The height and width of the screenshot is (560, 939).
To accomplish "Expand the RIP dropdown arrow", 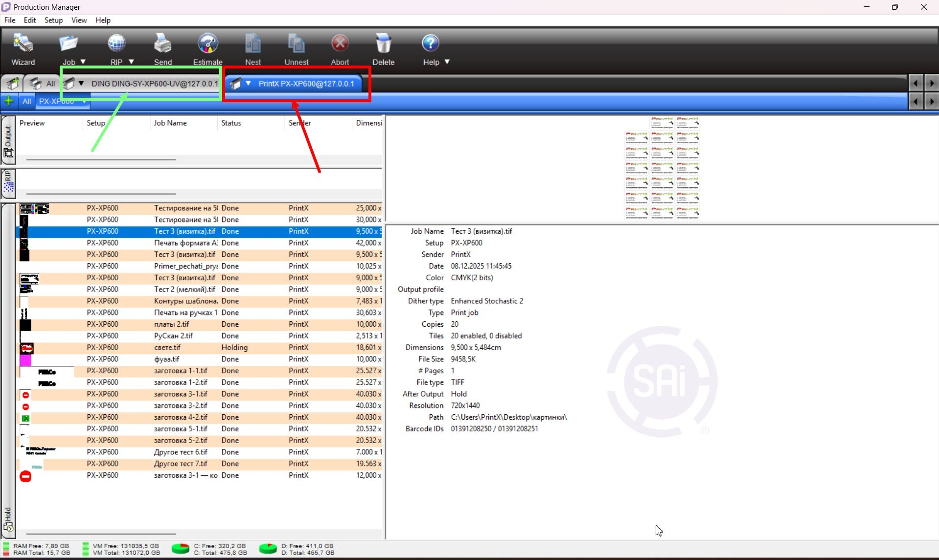I will [x=131, y=62].
